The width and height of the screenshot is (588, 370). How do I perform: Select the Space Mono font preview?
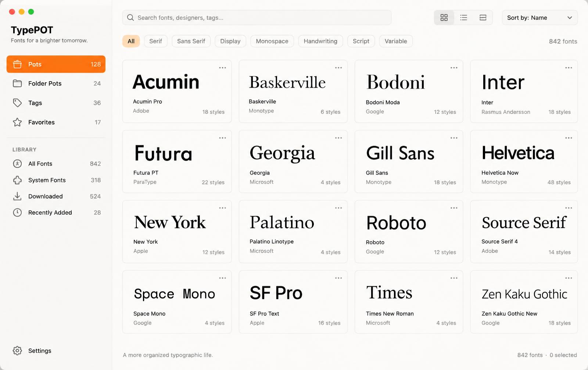(175, 294)
